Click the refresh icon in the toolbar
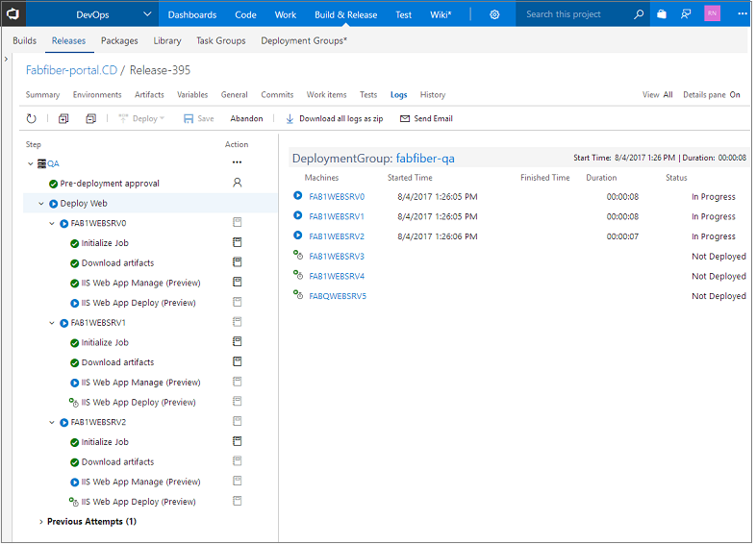Image resolution: width=756 pixels, height=545 pixels. pyautogui.click(x=32, y=119)
